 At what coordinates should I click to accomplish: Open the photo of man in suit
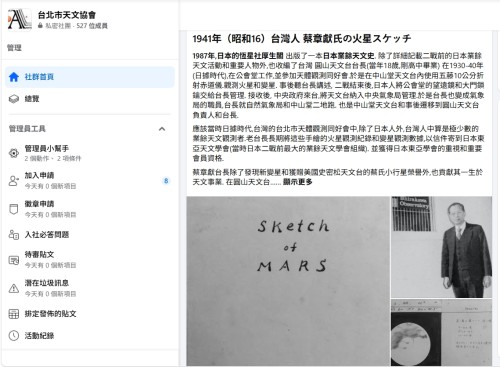441,247
